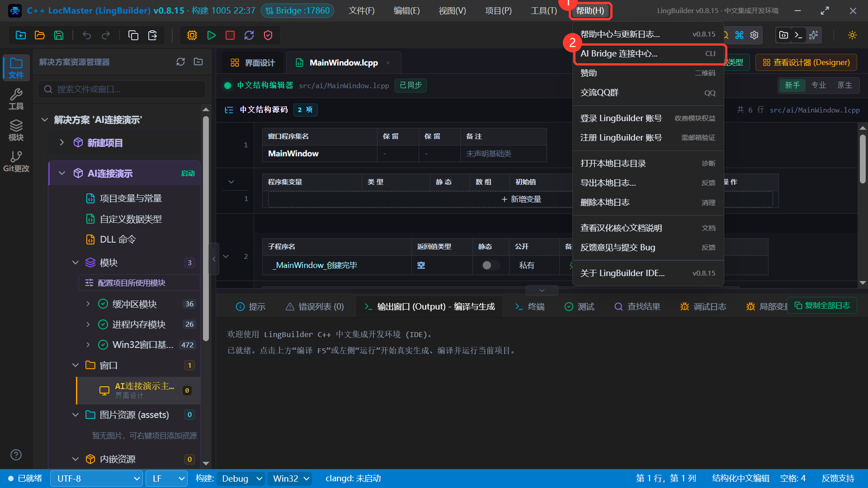Click the orange chip compile icon
This screenshot has width=868, height=488.
[x=192, y=35]
